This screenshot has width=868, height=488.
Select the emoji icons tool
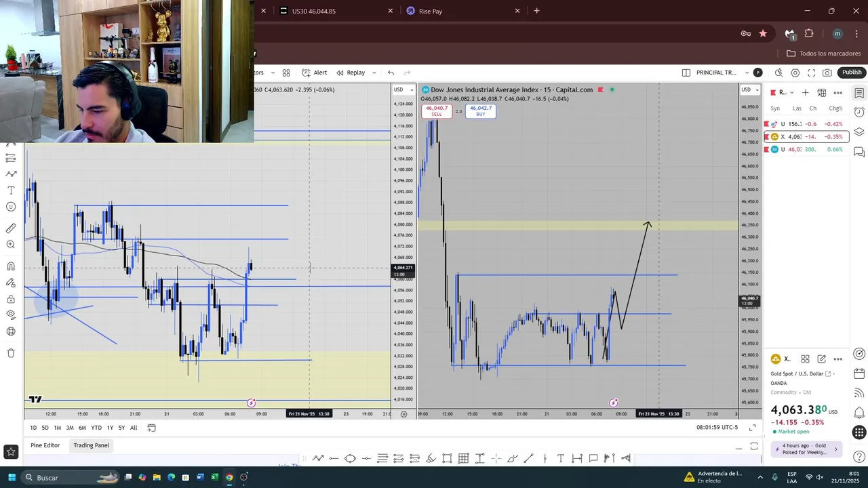tap(11, 207)
